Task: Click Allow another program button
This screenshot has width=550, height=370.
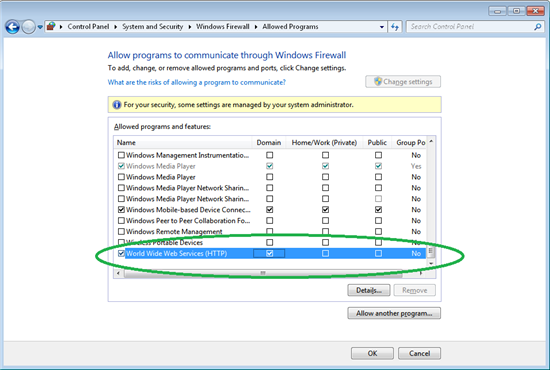Action: coord(394,313)
